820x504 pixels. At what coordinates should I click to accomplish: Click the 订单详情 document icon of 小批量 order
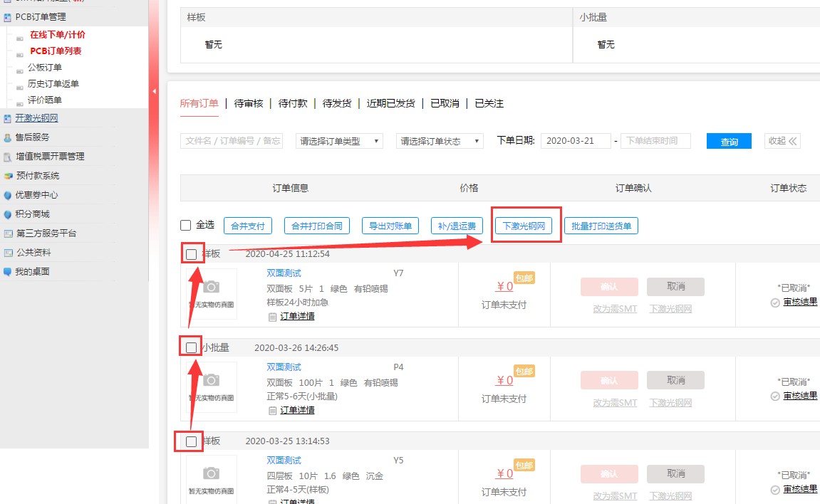272,410
